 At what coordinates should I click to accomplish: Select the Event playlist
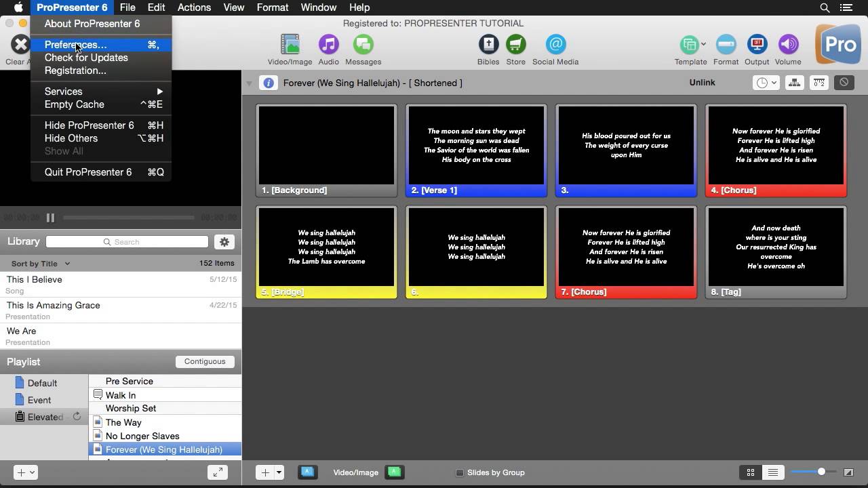click(x=44, y=400)
